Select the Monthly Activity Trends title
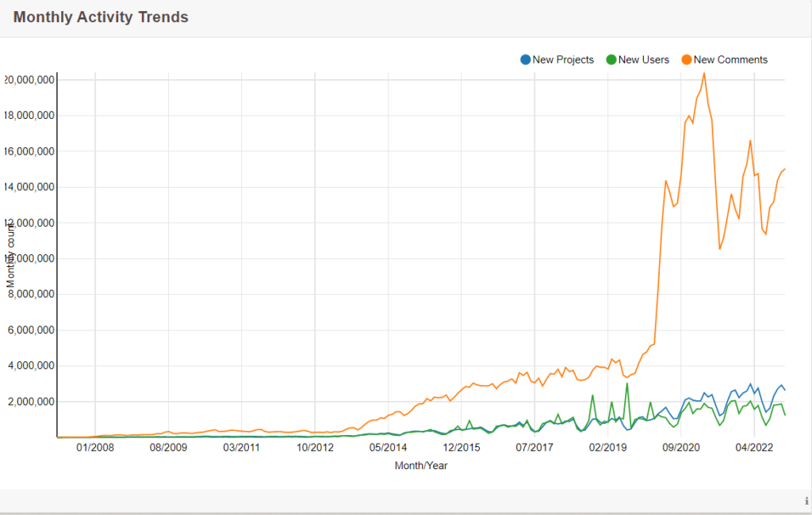Screen dimensions: 812x515 pos(101,17)
